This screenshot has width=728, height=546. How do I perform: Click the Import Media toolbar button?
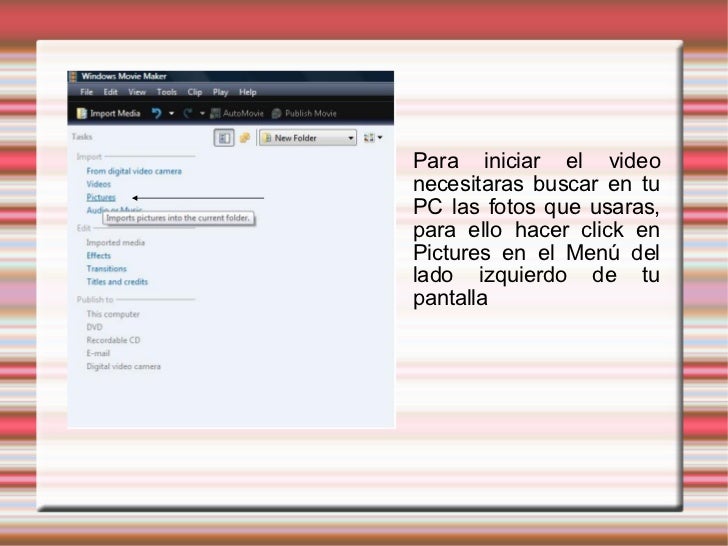point(109,113)
